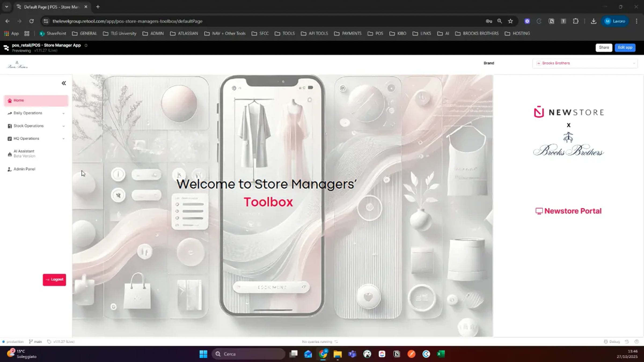Open Chrome three-dot menu

tap(636, 21)
